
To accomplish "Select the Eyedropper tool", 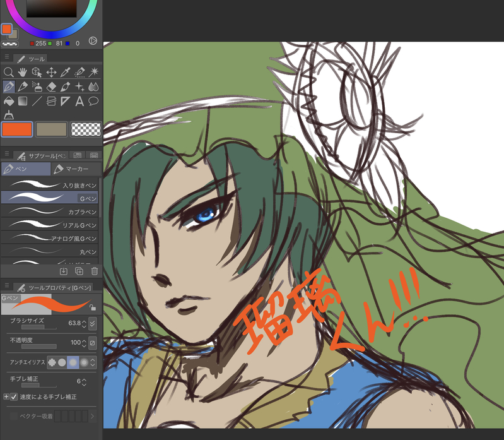I will (66, 72).
